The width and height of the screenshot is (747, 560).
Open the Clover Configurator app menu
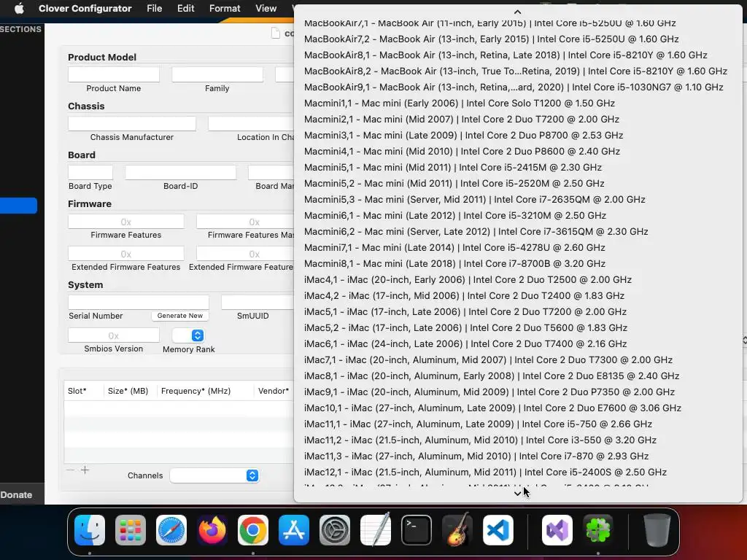coord(85,8)
